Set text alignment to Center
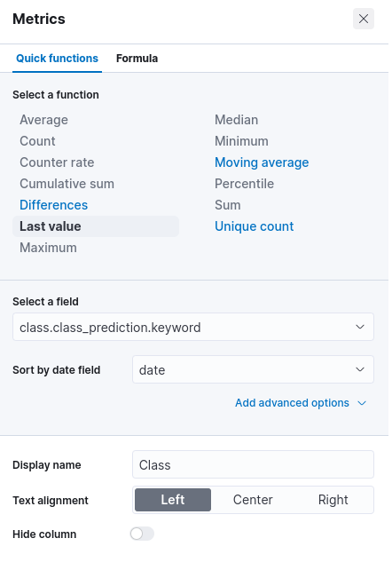The width and height of the screenshot is (392, 562). (253, 500)
